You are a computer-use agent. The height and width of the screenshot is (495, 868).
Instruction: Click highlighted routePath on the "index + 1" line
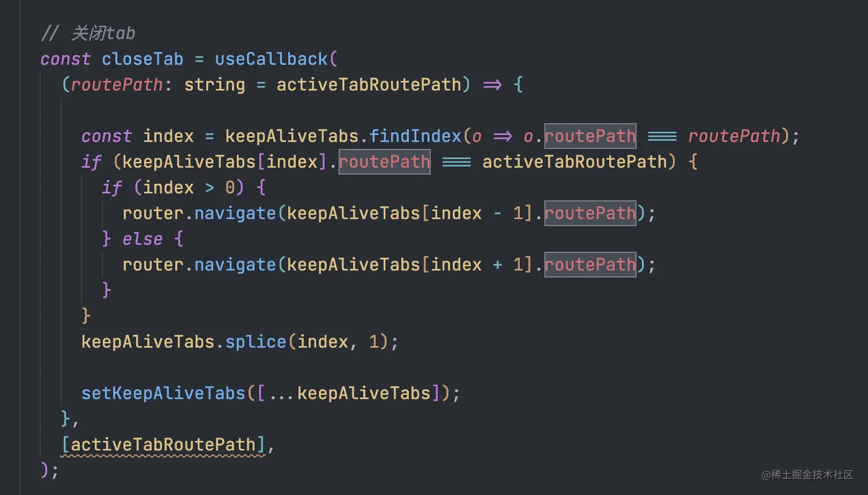click(590, 265)
